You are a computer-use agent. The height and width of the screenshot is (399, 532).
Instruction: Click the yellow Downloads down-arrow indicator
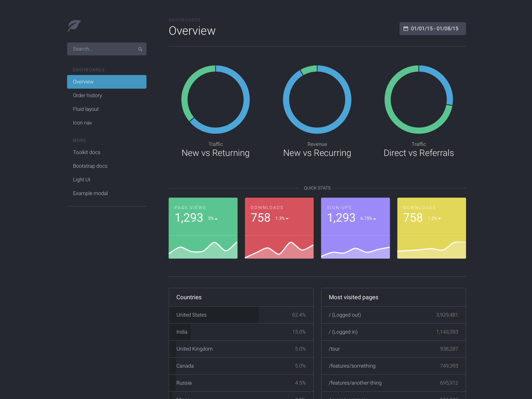click(x=439, y=219)
